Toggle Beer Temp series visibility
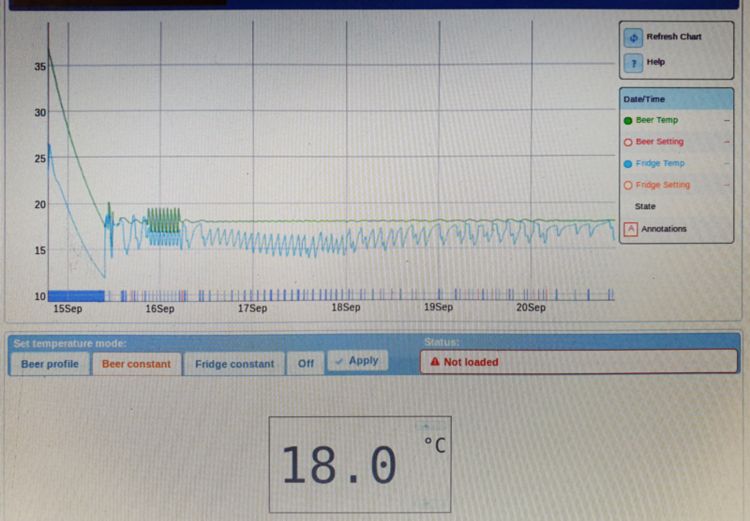750x521 pixels. [628, 121]
